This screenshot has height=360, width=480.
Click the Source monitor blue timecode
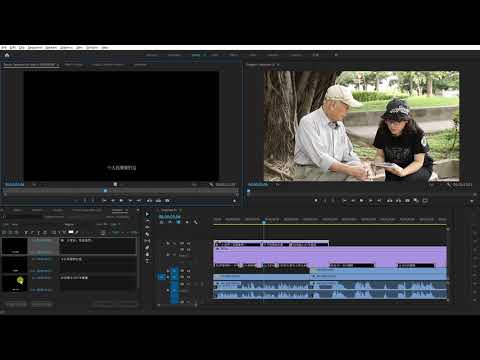coord(15,184)
